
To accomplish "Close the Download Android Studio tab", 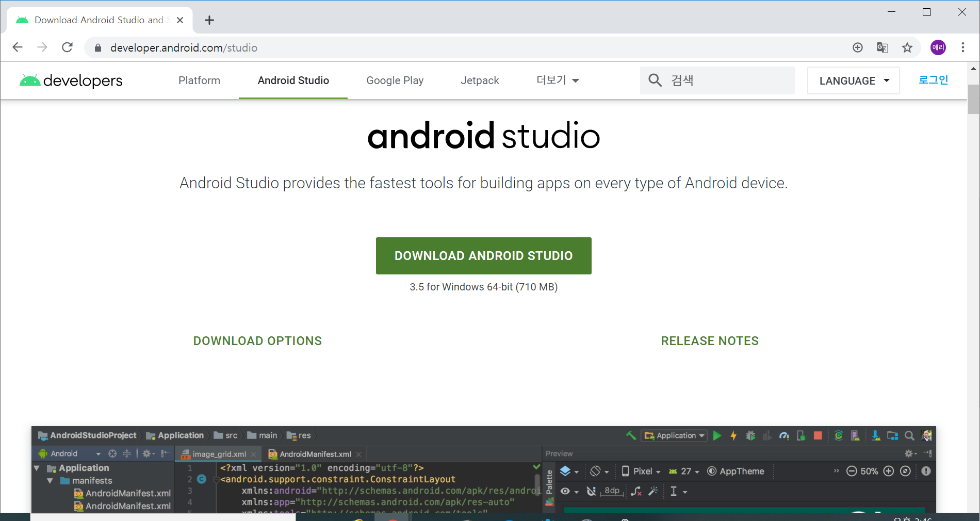I will (x=180, y=20).
